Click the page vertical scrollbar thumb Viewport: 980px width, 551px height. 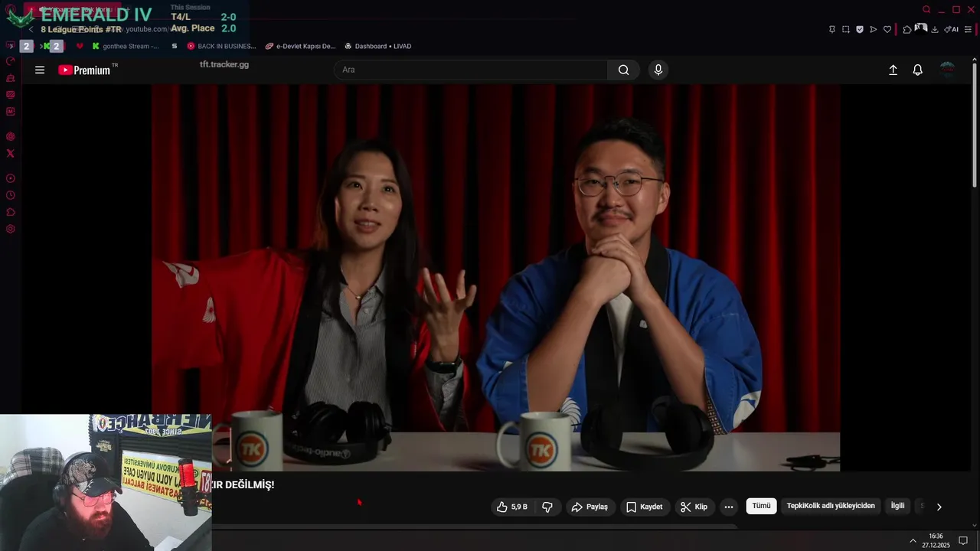[975, 124]
